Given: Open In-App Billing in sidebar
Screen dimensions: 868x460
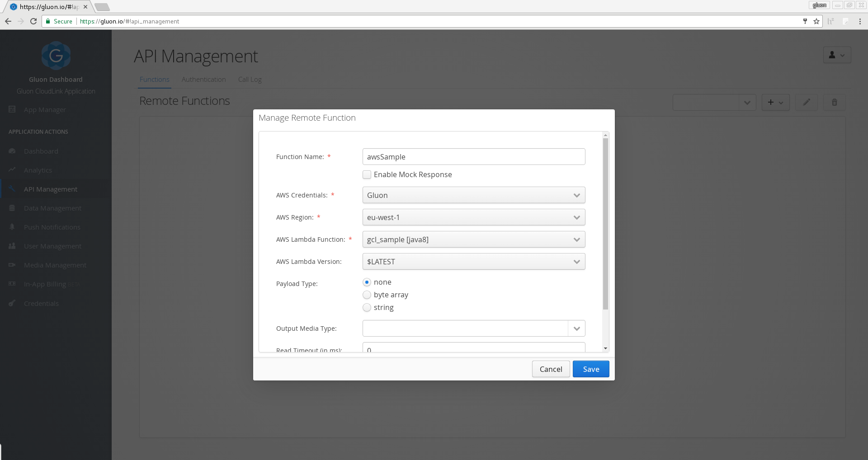Looking at the screenshot, I should pyautogui.click(x=45, y=284).
